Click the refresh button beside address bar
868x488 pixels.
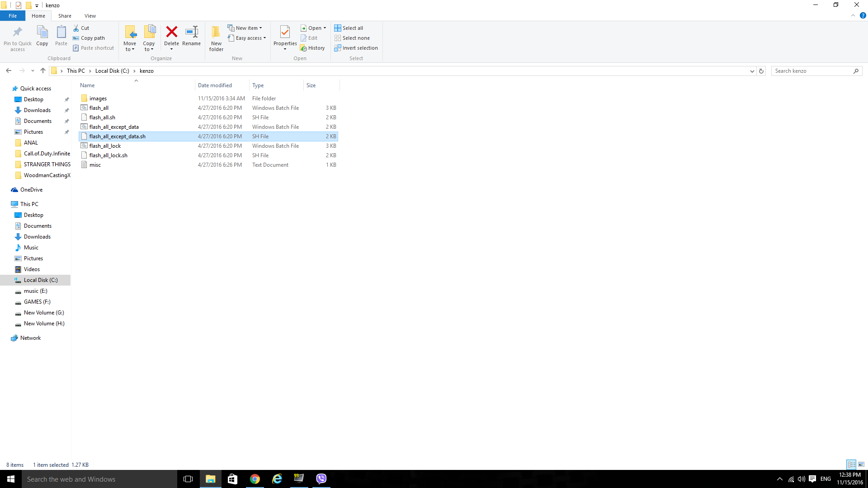coord(761,71)
